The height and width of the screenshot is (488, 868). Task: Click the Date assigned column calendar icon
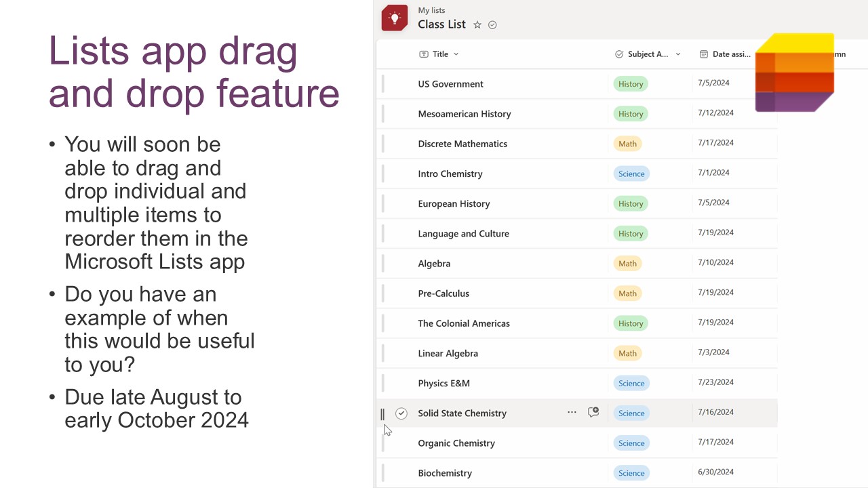[x=704, y=54]
